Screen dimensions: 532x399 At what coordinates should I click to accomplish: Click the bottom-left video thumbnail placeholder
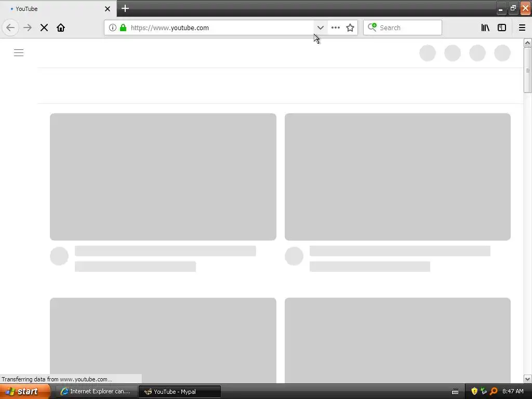point(163,340)
